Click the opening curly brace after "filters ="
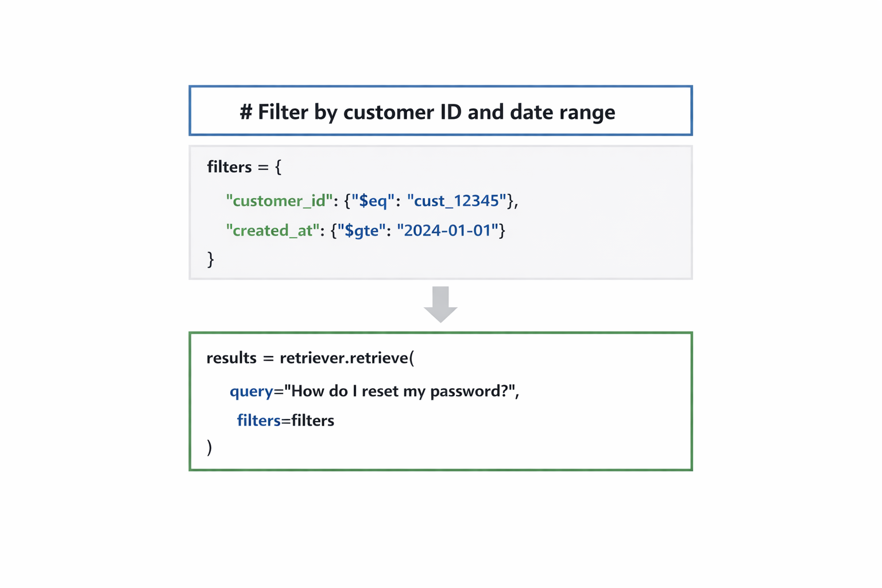 [x=278, y=167]
